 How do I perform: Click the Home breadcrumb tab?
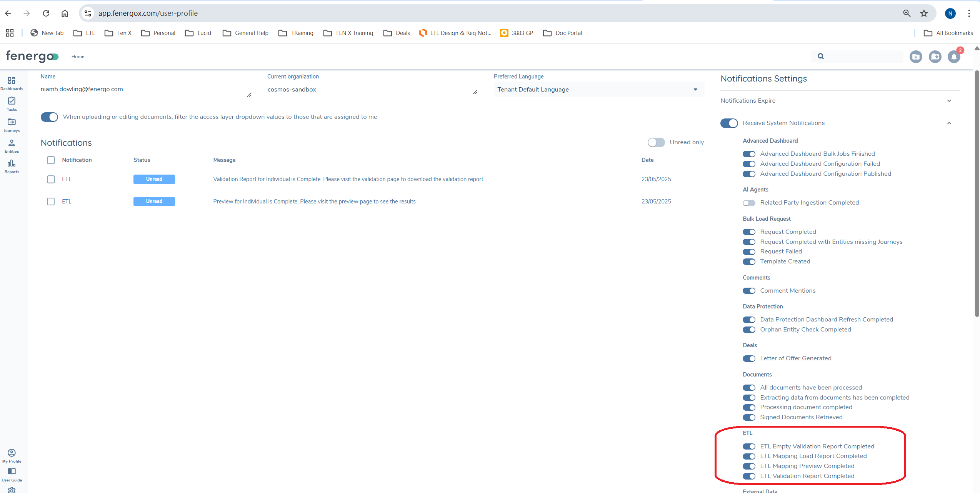click(x=78, y=57)
